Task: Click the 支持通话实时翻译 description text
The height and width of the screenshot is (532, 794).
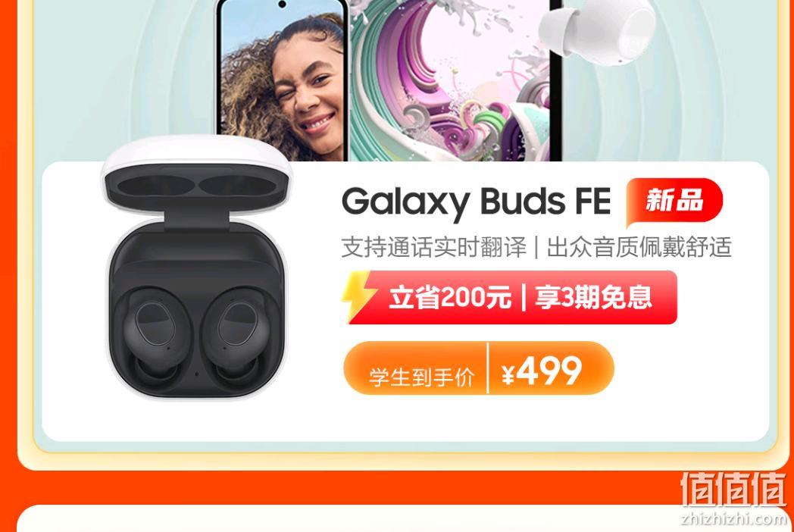Action: 434,247
